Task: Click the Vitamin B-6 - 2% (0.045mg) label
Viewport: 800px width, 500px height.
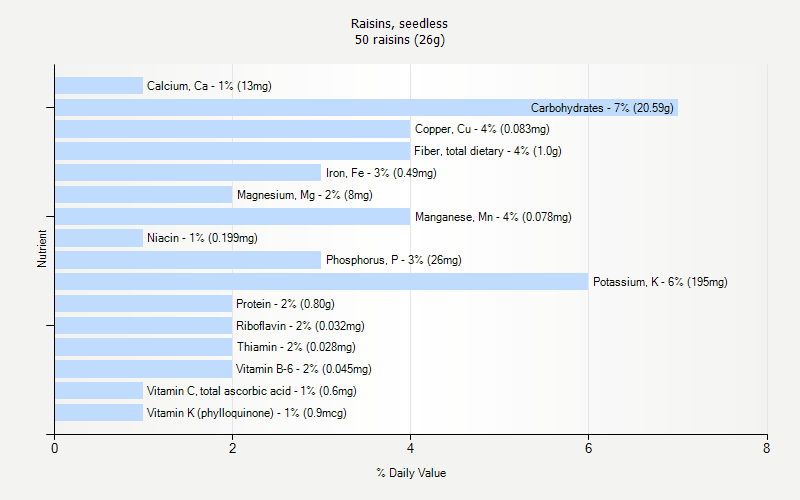Action: [x=304, y=369]
